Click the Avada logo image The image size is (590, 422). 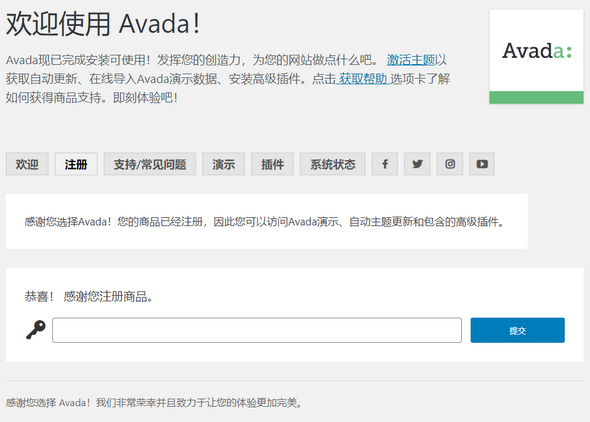tap(536, 56)
